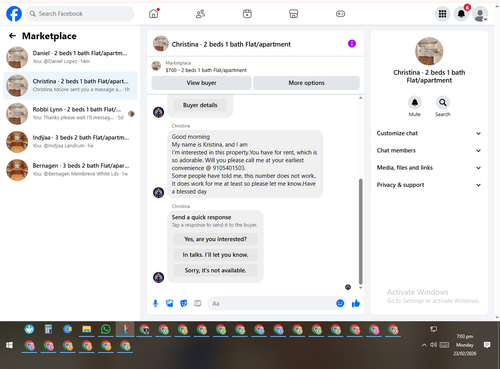Screen dimensions: 500x369
Task: Record a voice clip with the microphone icon
Action: click(155, 303)
